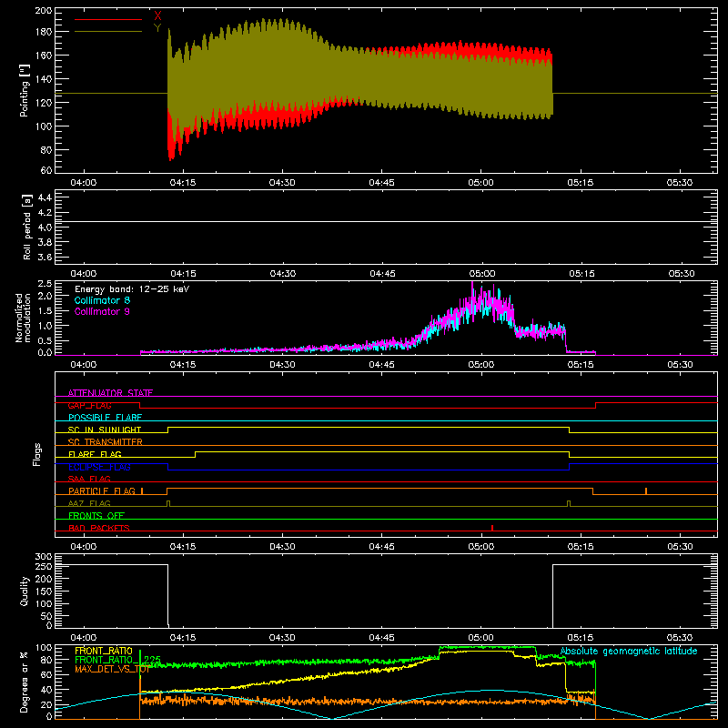The width and height of the screenshot is (728, 728).
Task: Click the FRONT_RATIO_1225 green legend label
Action: tap(117, 660)
